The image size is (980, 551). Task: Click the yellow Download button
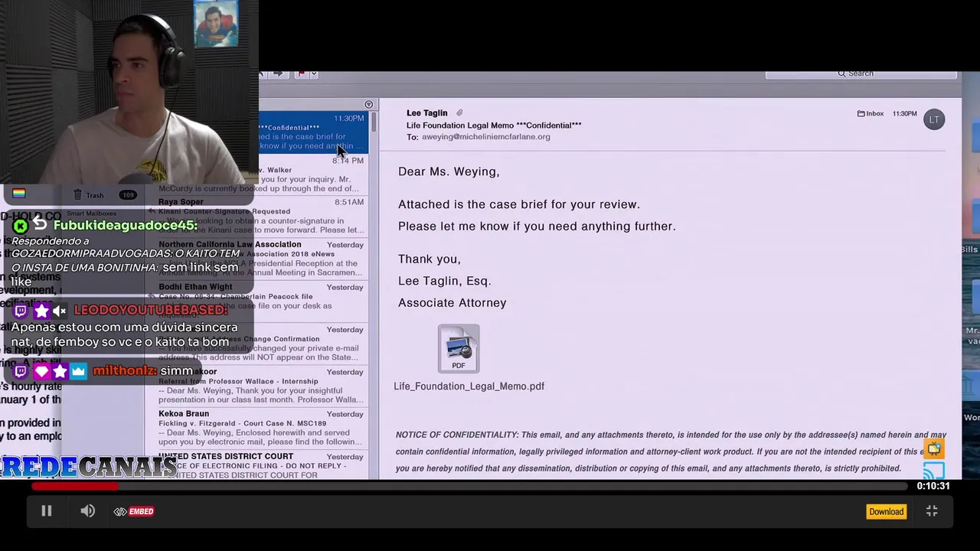click(x=886, y=512)
